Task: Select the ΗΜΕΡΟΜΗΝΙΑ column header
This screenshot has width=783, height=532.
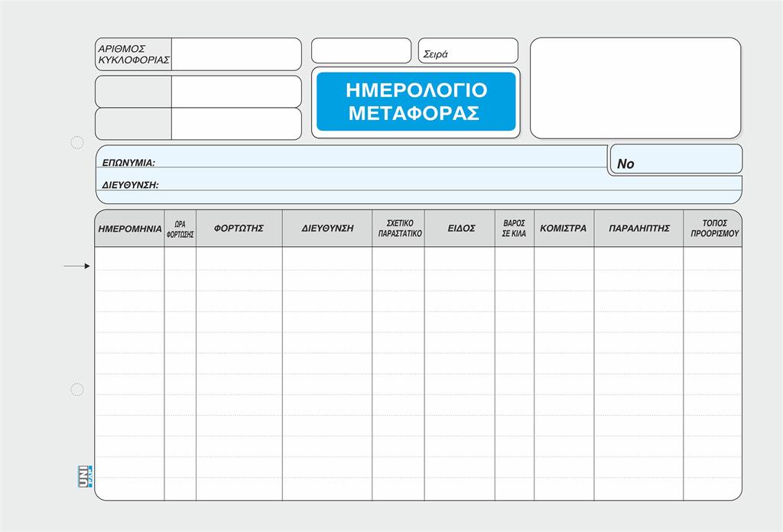Action: [130, 229]
